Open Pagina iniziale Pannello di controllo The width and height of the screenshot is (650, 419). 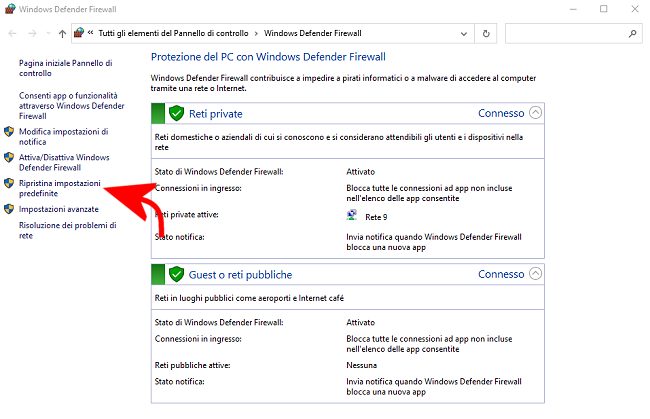pyautogui.click(x=65, y=68)
